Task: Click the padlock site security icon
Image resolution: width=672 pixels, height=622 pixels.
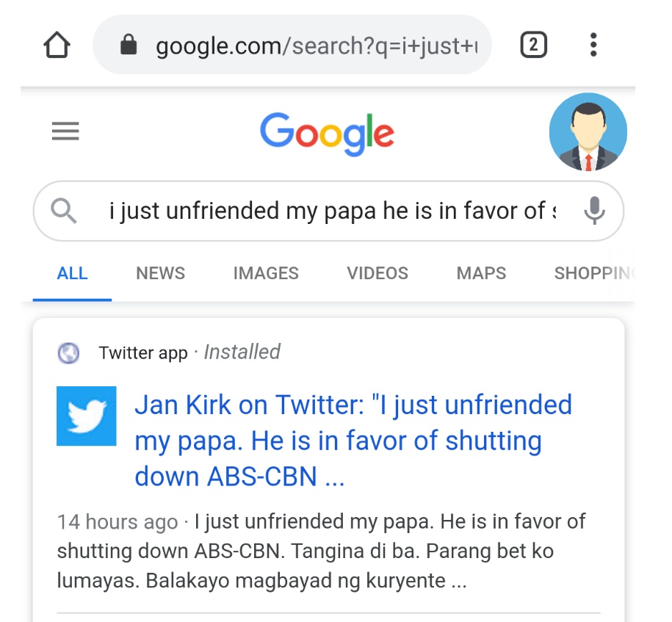Action: tap(129, 46)
